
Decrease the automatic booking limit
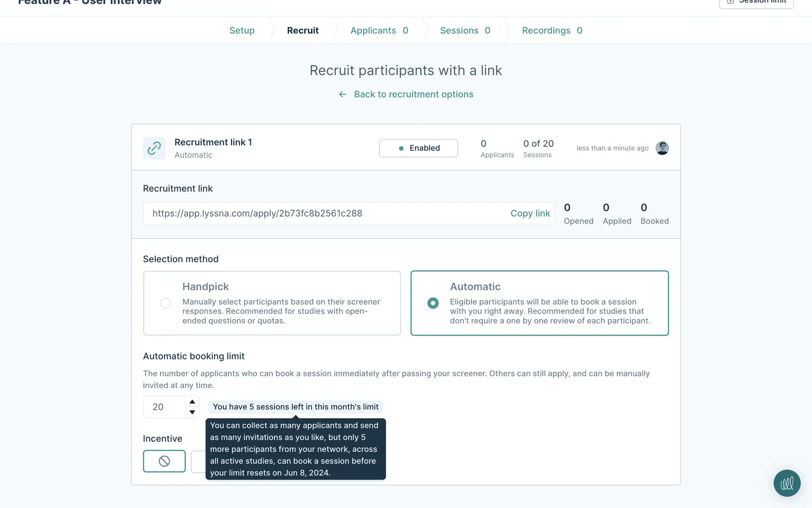pyautogui.click(x=192, y=412)
